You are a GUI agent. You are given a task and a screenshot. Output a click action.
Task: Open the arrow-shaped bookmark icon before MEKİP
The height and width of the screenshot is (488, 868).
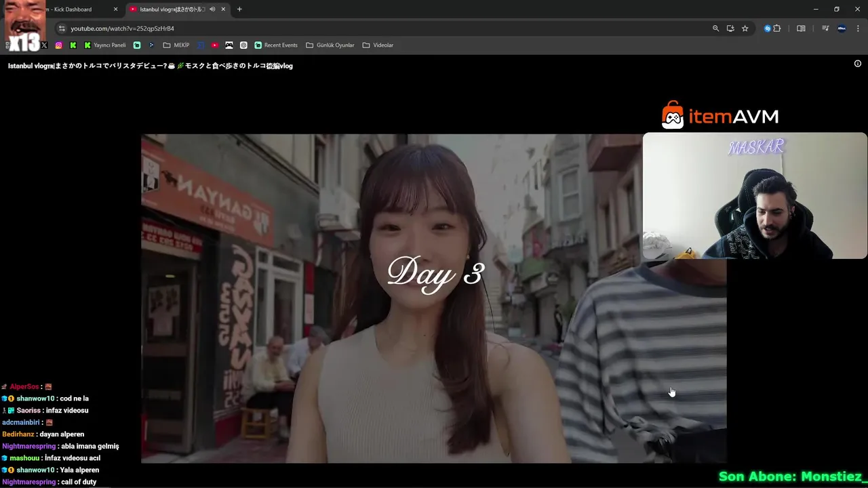pos(151,45)
